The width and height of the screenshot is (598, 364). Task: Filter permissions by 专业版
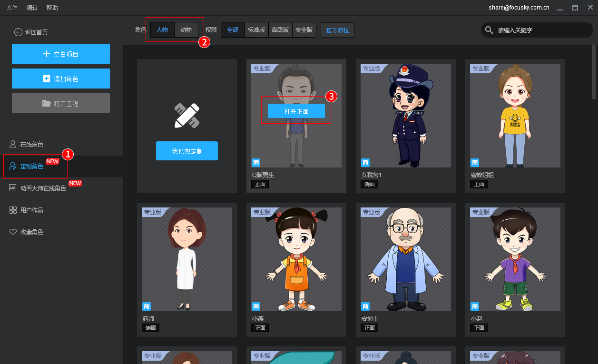304,30
